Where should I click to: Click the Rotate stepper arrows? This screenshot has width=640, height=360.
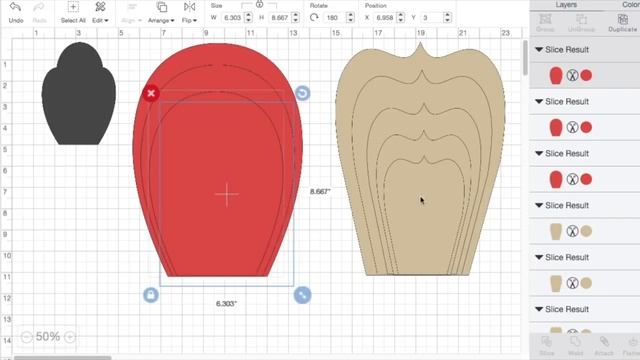(350, 18)
